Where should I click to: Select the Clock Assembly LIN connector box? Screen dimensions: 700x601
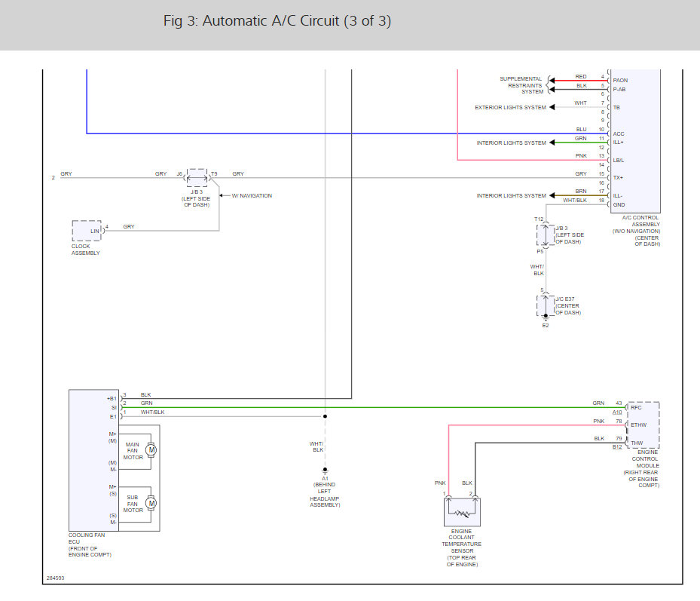click(x=87, y=231)
